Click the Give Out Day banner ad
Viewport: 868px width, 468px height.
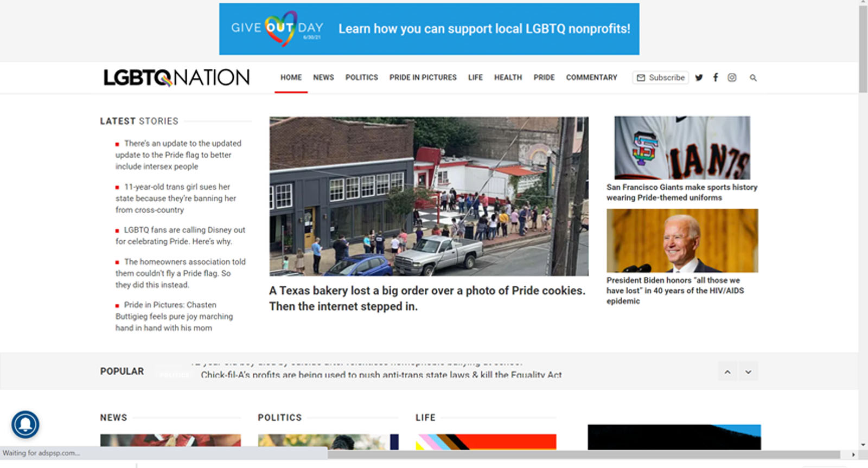tap(429, 29)
